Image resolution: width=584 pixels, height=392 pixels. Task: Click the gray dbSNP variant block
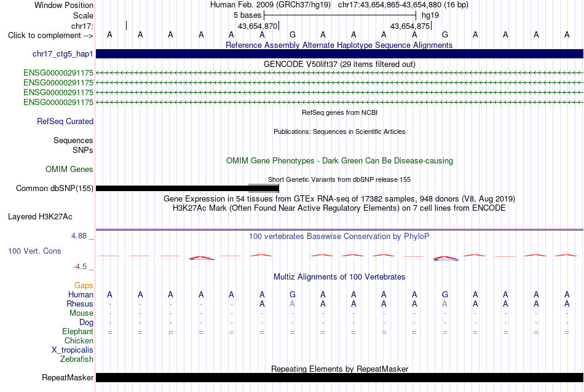(x=263, y=188)
